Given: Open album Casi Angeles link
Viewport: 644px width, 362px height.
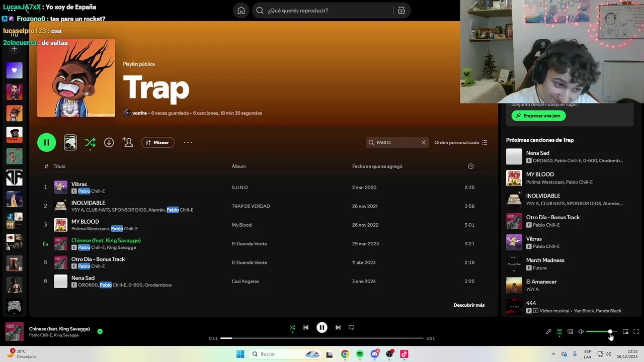Looking at the screenshot, I should tap(246, 282).
